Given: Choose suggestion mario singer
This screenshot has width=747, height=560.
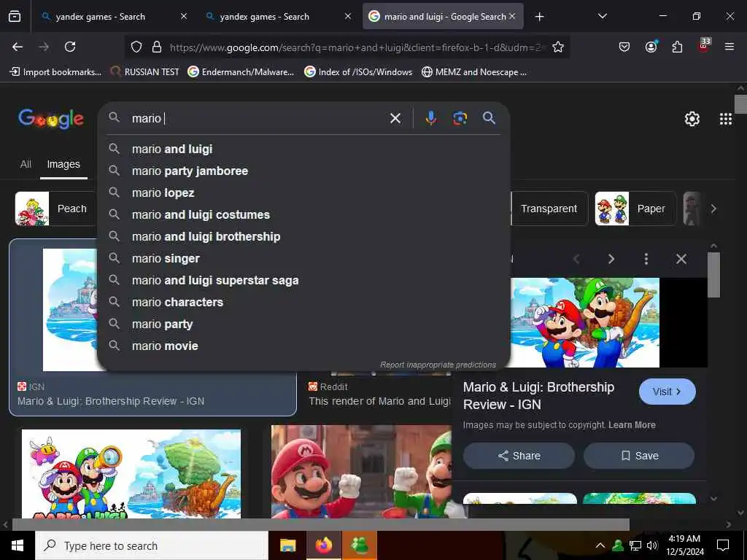Looking at the screenshot, I should 303,259.
